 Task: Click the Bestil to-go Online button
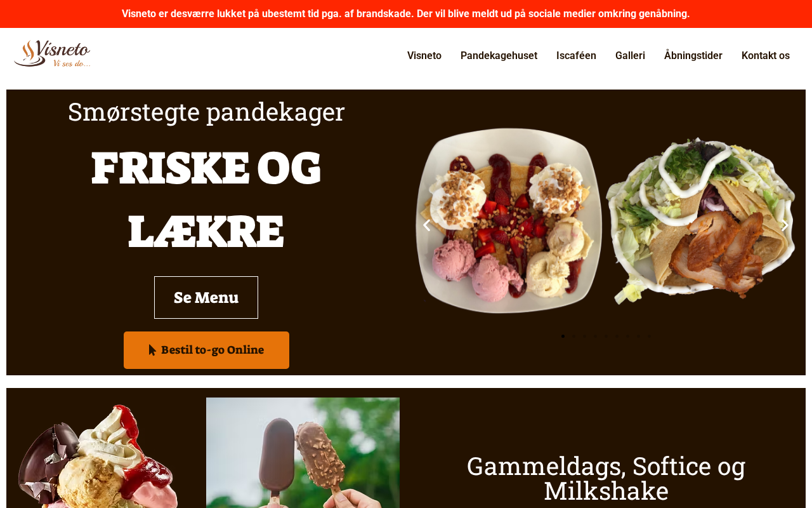(x=206, y=350)
